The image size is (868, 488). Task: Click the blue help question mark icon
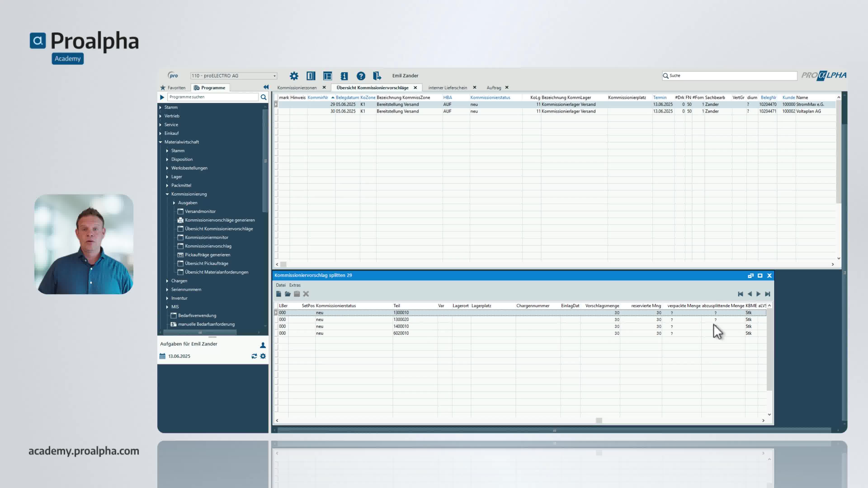click(x=361, y=76)
